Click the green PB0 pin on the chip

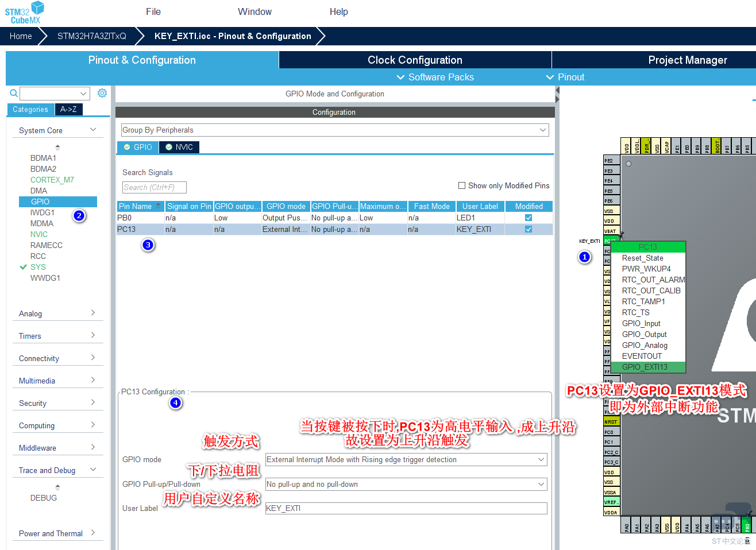tap(747, 525)
